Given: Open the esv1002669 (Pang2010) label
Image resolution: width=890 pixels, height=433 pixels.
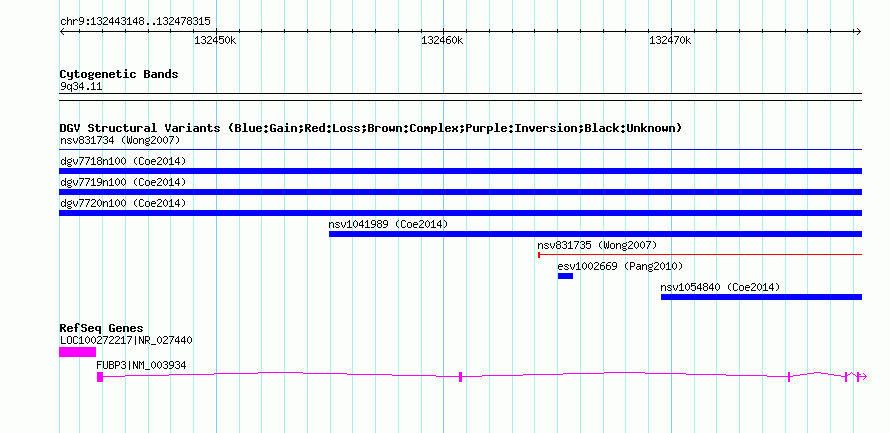Looking at the screenshot, I should 620,266.
